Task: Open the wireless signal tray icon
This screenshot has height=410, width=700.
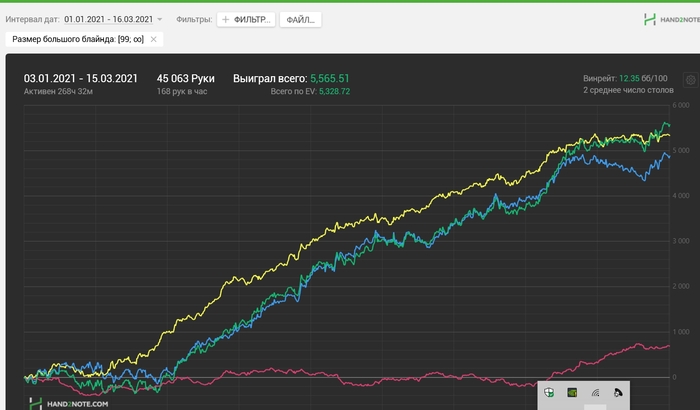Action: pos(595,393)
